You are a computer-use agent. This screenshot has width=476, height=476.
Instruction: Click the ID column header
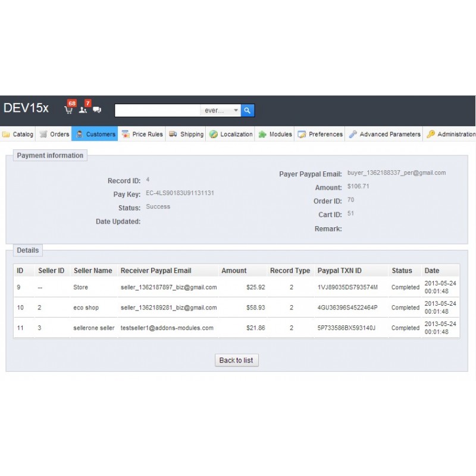click(20, 271)
